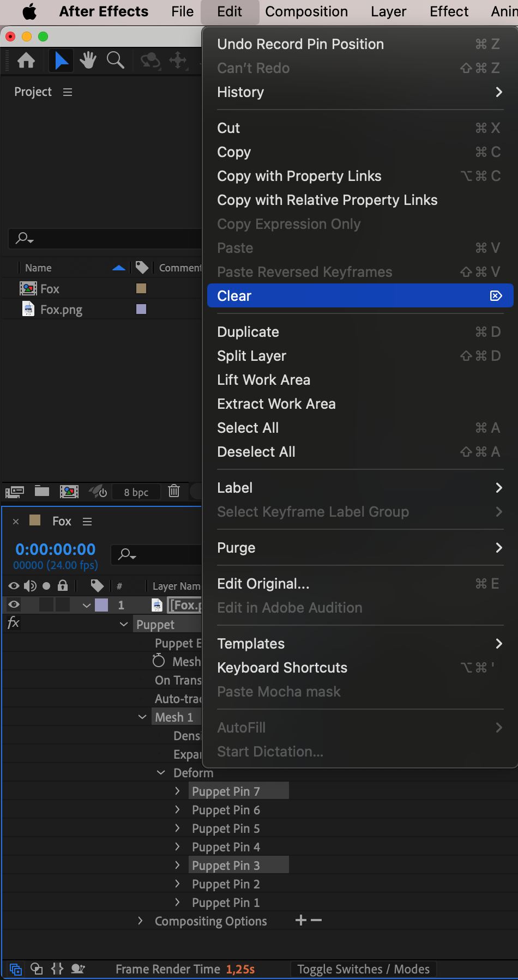Screen dimensions: 518x980
Task: Click the 8 bpc color depth button
Action: (136, 492)
